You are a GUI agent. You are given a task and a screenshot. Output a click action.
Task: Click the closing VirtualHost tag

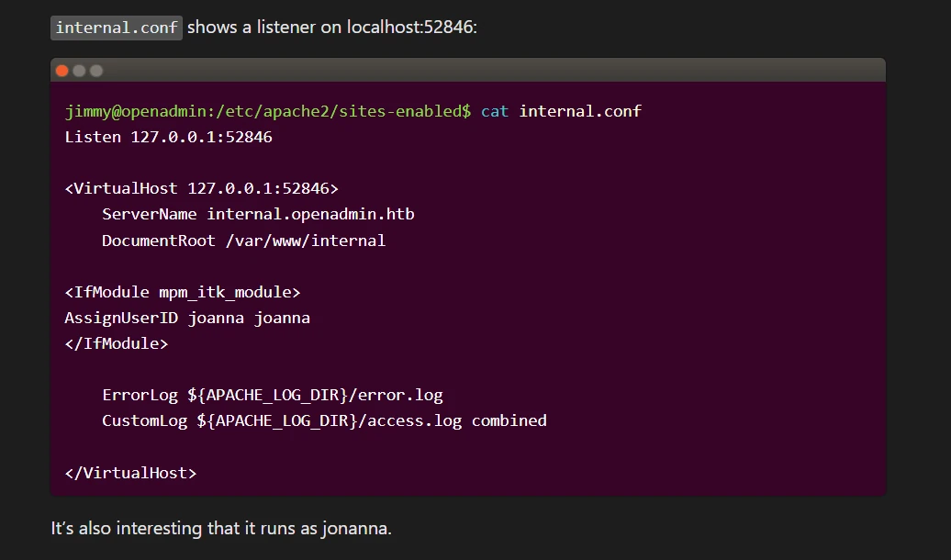(131, 473)
